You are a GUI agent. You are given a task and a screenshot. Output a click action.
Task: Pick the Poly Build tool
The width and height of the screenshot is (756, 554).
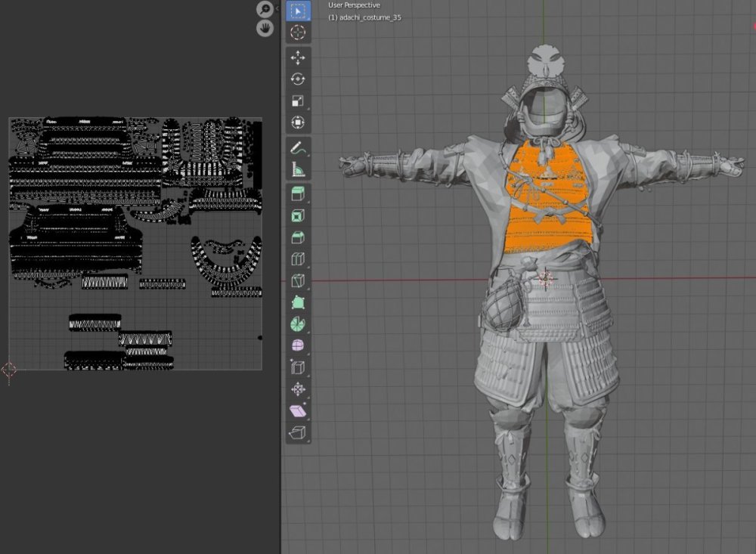[x=298, y=324]
